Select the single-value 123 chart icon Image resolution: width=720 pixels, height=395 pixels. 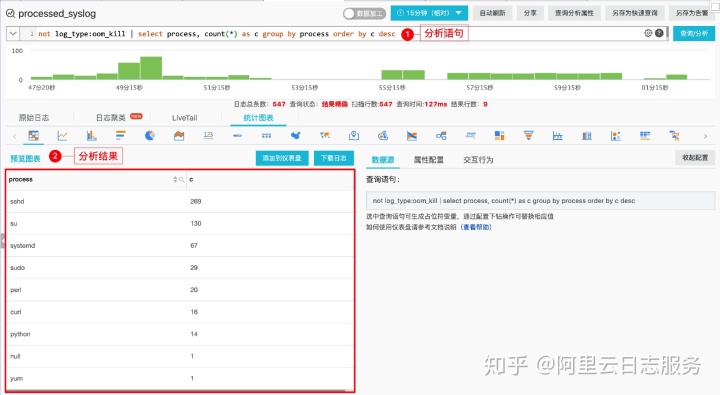[208, 135]
